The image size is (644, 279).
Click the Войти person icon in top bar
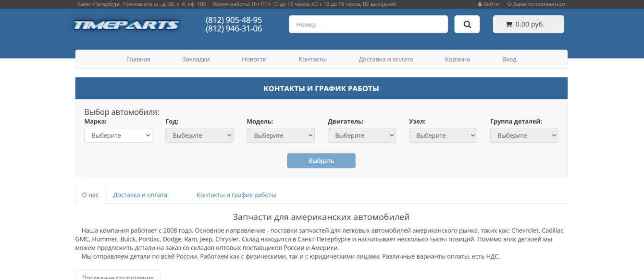coord(481,4)
